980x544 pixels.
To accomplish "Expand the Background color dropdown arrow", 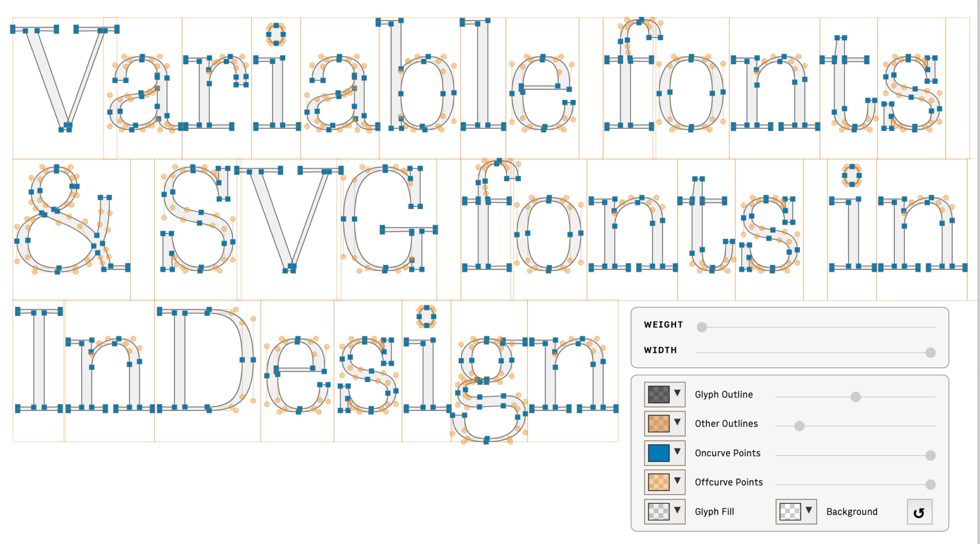I will tap(809, 511).
